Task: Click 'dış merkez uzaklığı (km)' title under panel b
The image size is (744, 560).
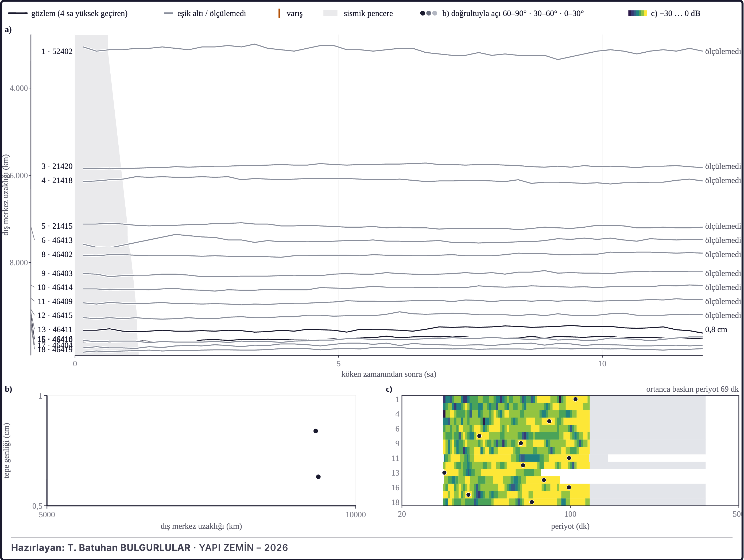Action: (x=201, y=526)
